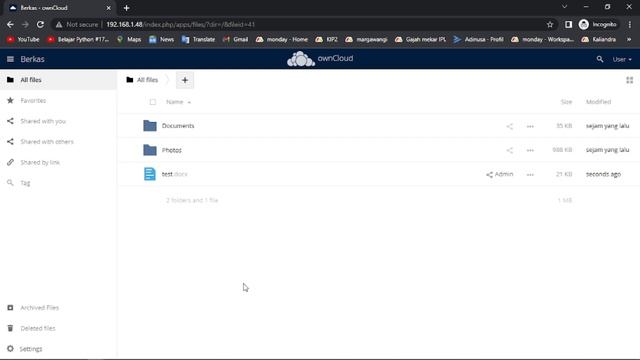Reload the page
This screenshot has width=640, height=360.
pos(40,24)
